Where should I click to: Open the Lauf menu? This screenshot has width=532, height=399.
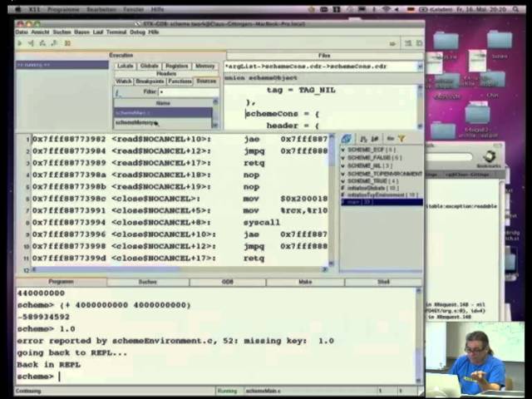(x=98, y=32)
